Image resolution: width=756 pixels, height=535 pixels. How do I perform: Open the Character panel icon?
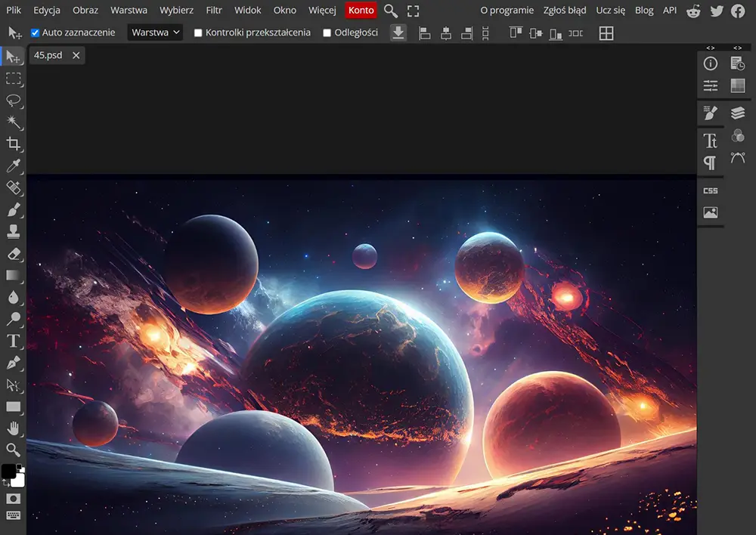710,141
